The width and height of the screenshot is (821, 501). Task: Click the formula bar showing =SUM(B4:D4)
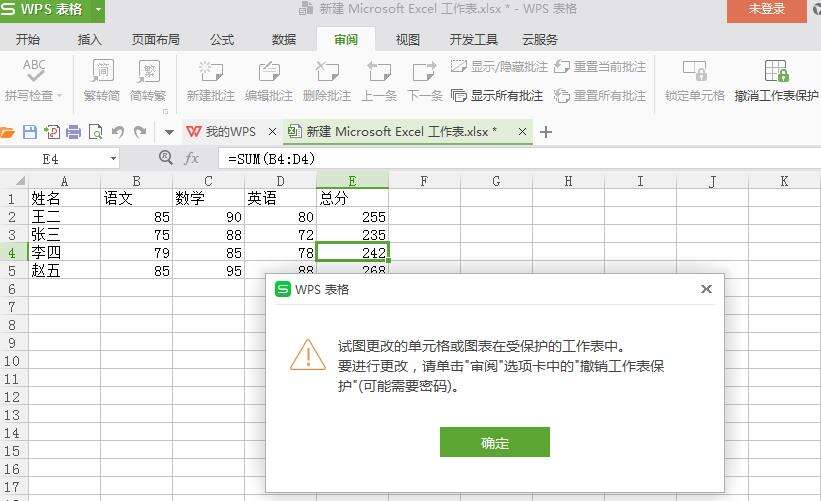click(x=518, y=159)
